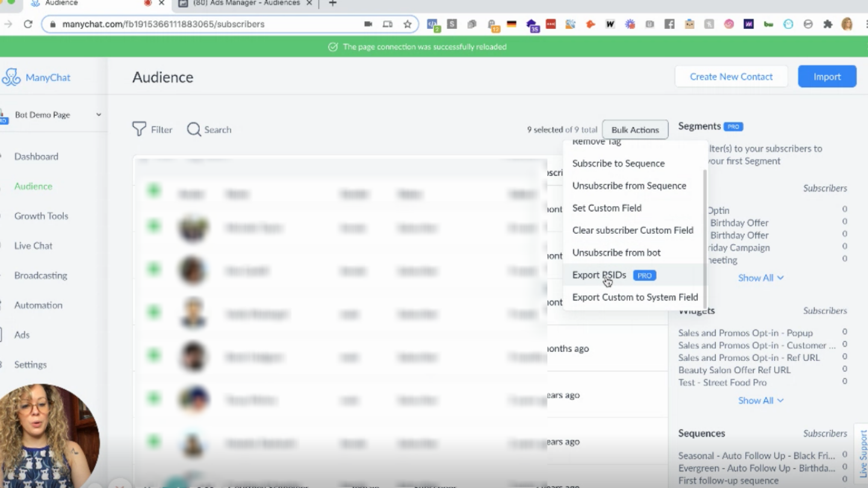Click the Filter button

(152, 130)
